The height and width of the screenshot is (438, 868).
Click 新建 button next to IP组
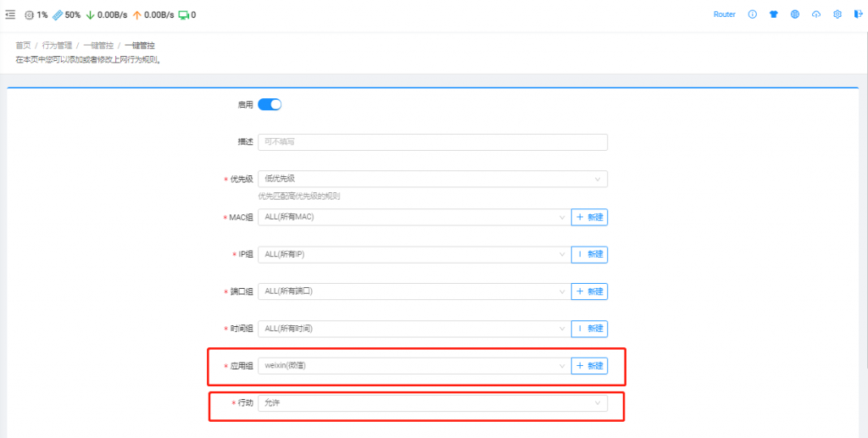point(590,254)
